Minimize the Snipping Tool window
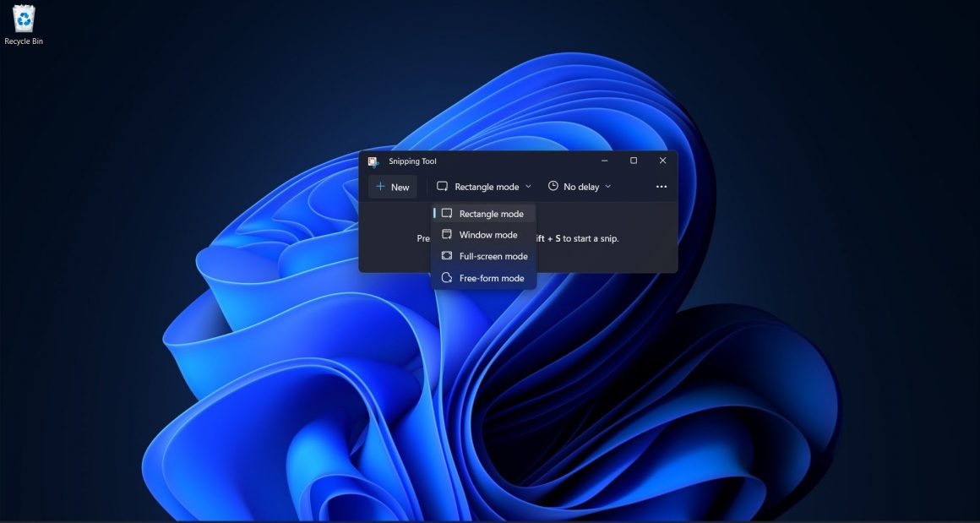This screenshot has height=523, width=980. coord(603,161)
